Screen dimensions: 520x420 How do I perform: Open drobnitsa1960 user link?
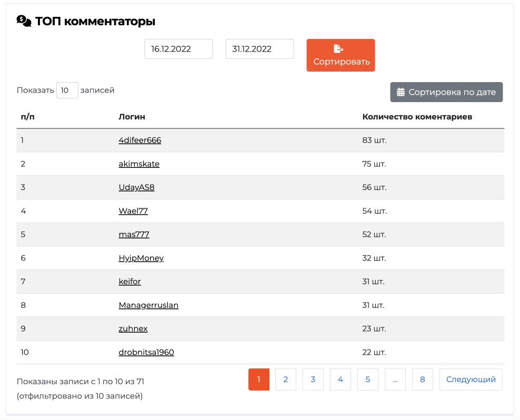click(x=146, y=352)
